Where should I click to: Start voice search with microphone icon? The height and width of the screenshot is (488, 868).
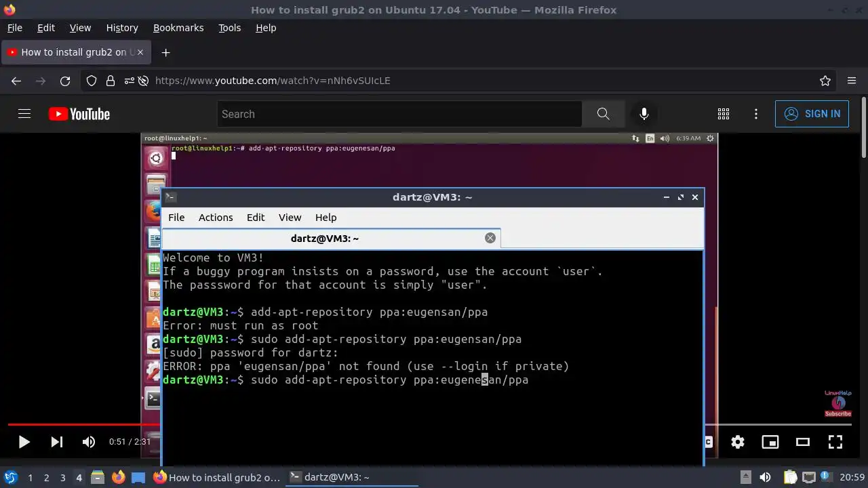click(644, 114)
